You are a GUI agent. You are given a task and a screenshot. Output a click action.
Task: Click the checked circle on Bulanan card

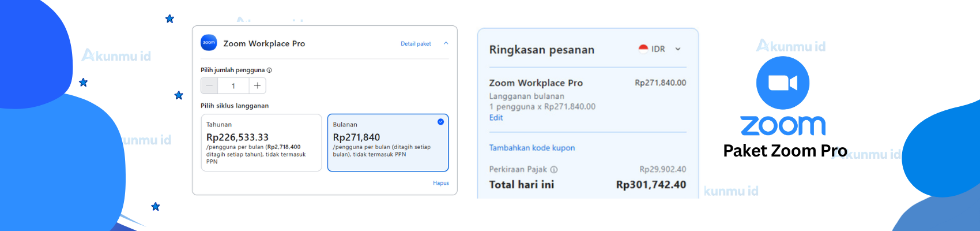click(x=440, y=122)
